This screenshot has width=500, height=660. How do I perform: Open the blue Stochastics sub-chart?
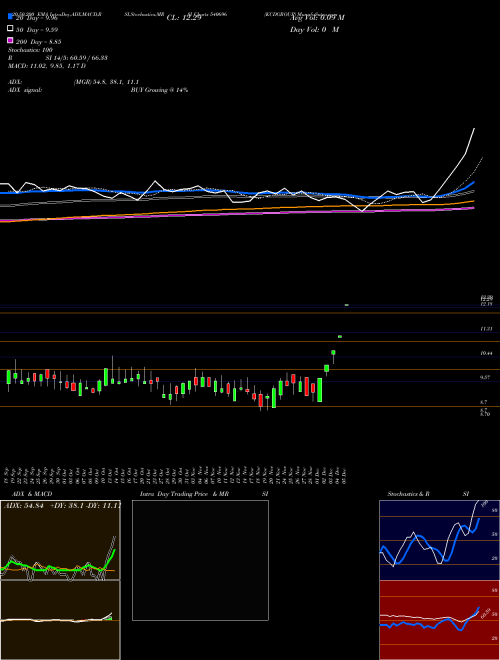(x=439, y=540)
